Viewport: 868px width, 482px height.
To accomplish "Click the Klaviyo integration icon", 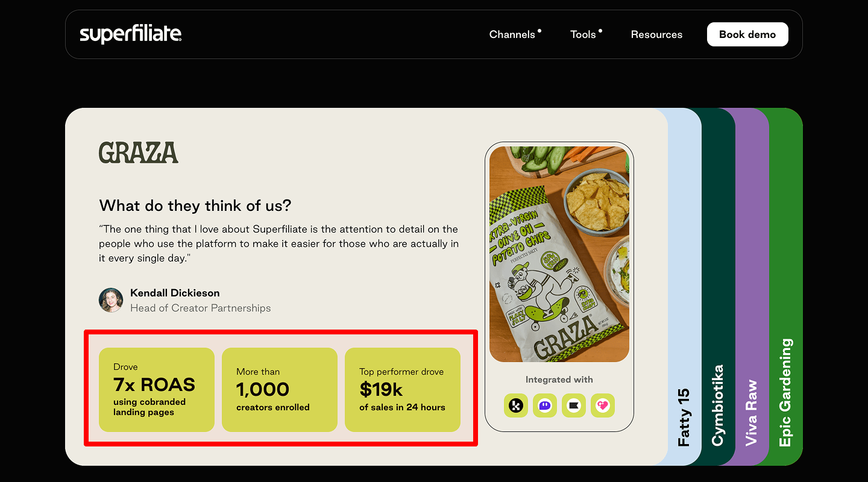I will pyautogui.click(x=516, y=405).
